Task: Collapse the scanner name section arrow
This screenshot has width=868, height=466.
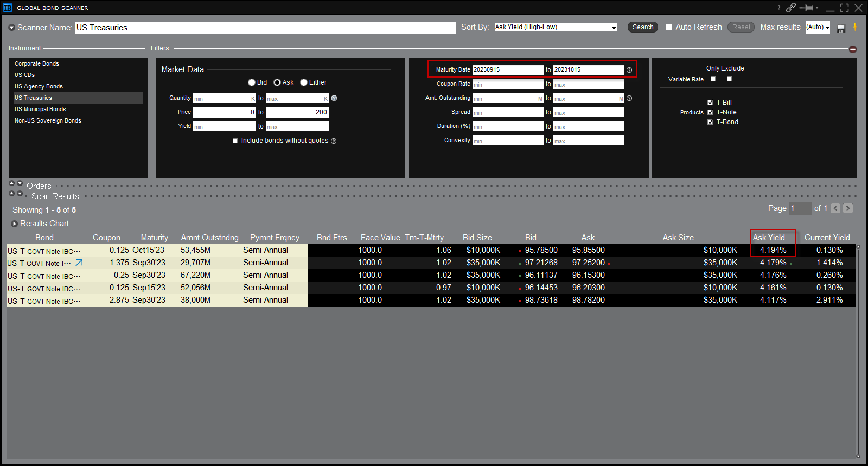Action: pyautogui.click(x=11, y=28)
